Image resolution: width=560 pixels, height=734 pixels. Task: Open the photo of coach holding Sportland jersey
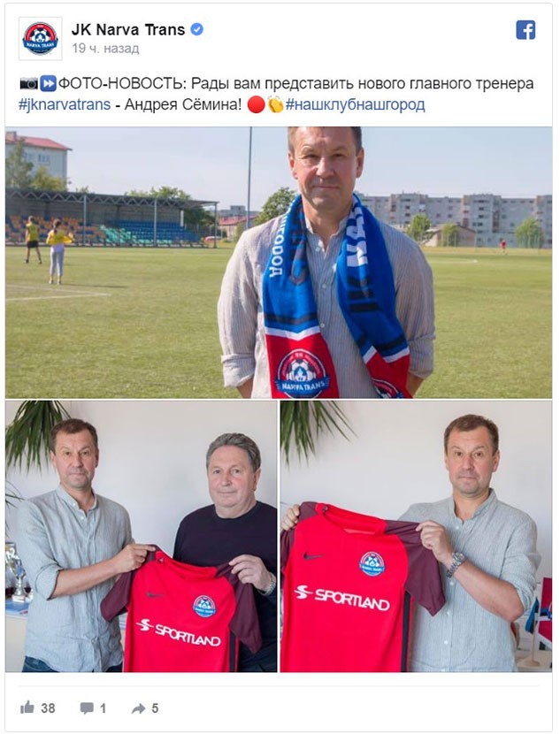(417, 536)
